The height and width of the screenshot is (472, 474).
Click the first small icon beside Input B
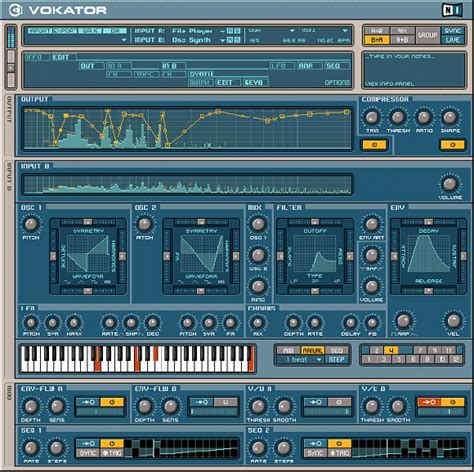pyautogui.click(x=230, y=40)
